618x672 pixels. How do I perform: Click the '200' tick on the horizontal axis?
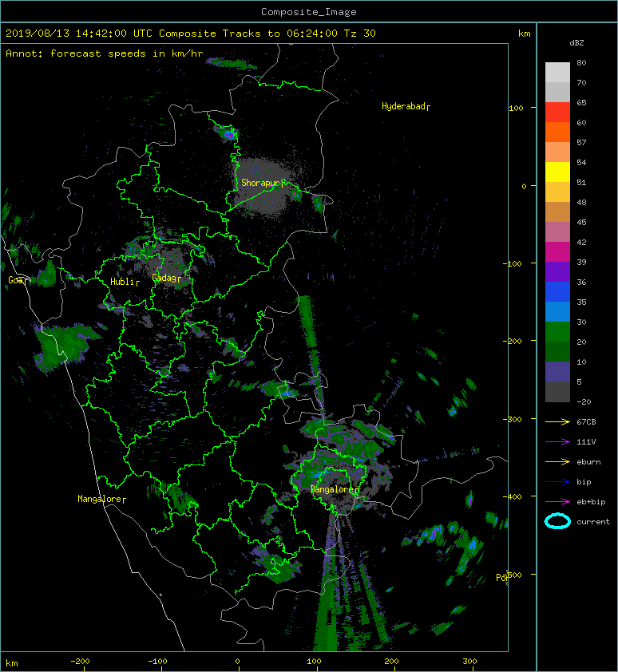[391, 662]
